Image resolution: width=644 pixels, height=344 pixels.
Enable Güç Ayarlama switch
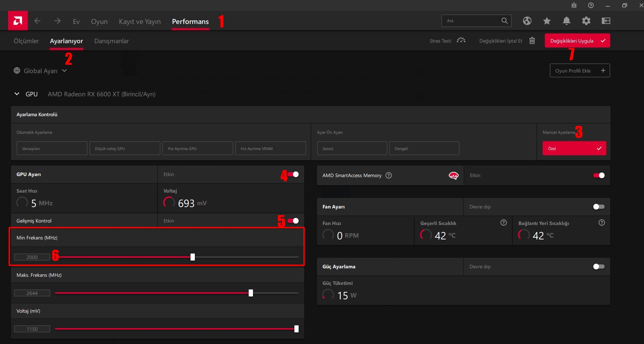click(599, 267)
